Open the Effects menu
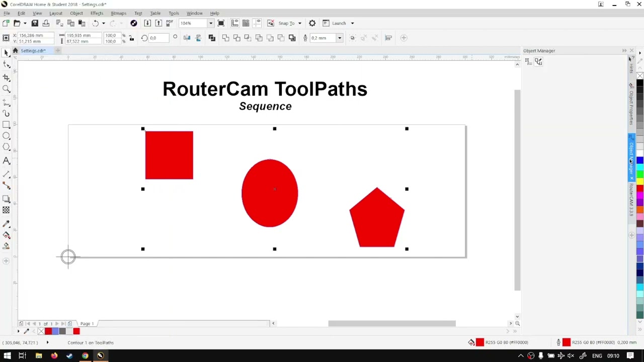Screen dimensions: 644x362 tap(97, 13)
